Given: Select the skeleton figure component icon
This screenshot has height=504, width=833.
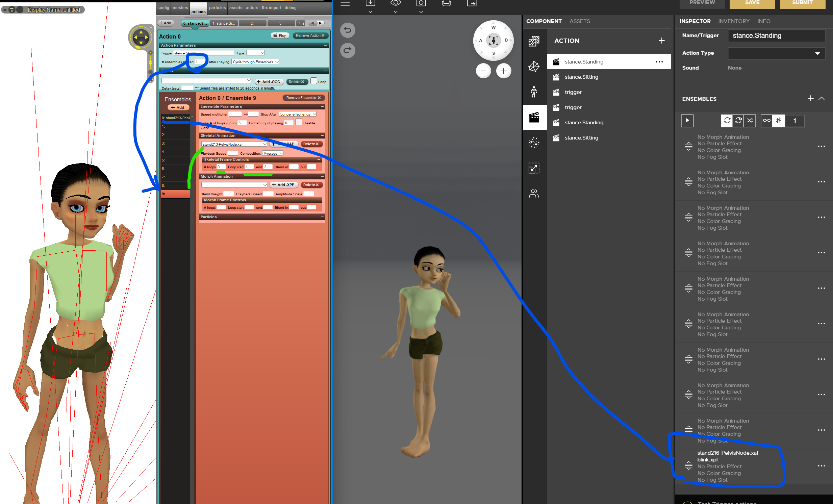Looking at the screenshot, I should coord(534,92).
